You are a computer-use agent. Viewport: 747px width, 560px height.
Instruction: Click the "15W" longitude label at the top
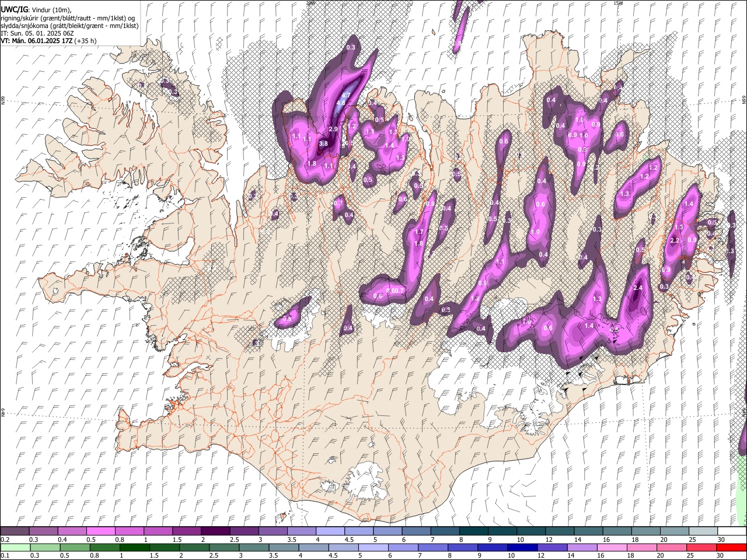[618, 3]
